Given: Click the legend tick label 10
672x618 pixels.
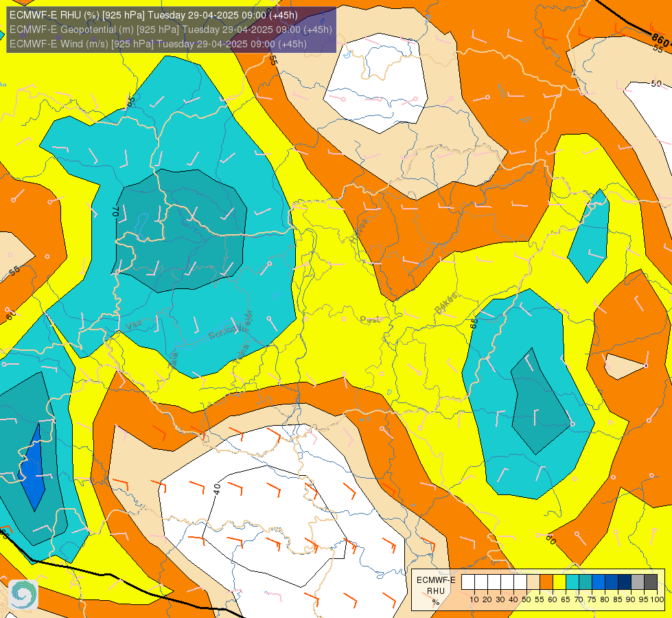Looking at the screenshot, I should [x=474, y=599].
